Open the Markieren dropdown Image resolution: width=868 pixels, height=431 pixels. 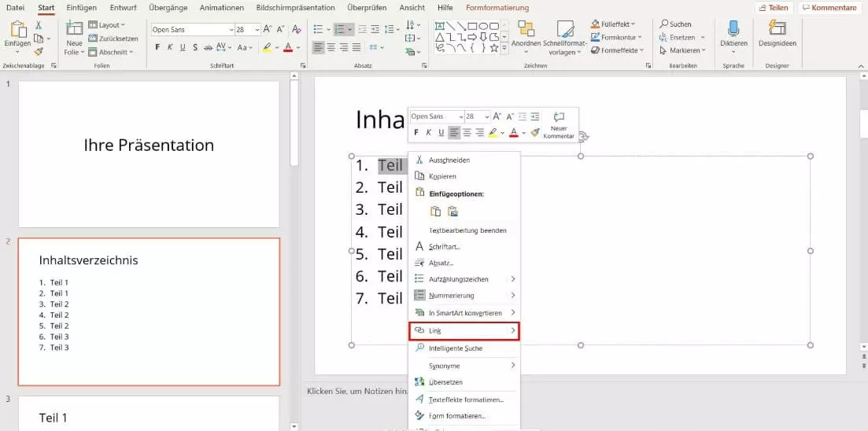coord(683,50)
